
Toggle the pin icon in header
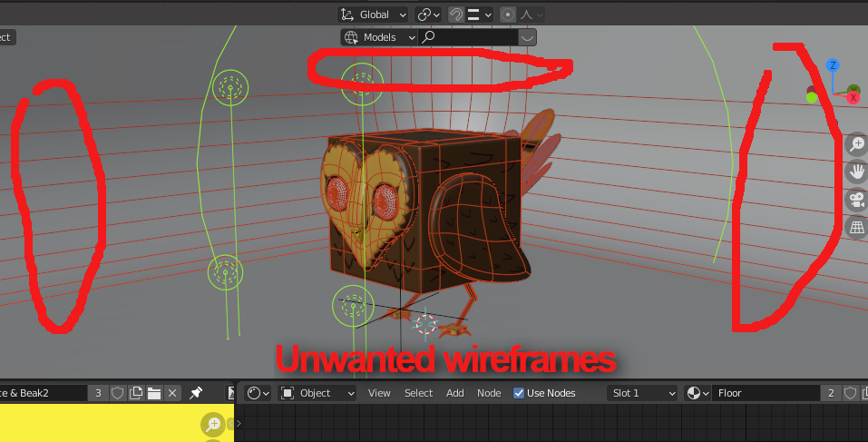pyautogui.click(x=195, y=393)
